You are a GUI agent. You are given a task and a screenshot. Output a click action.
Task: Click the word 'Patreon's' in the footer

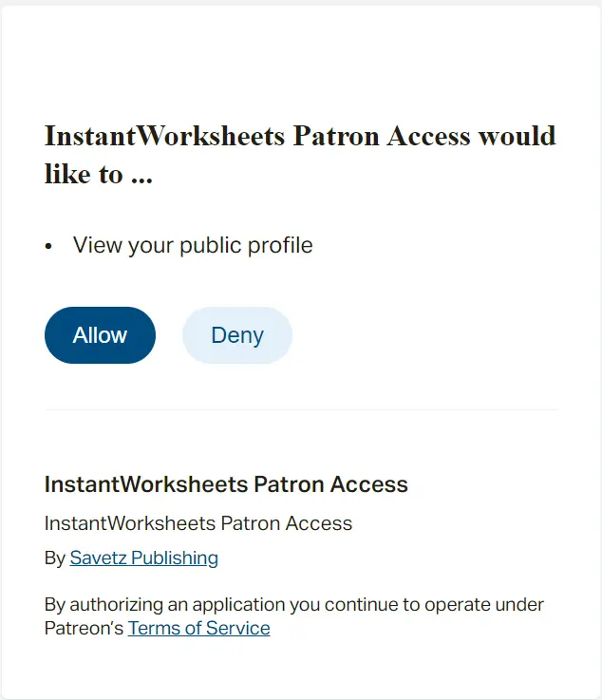point(84,628)
